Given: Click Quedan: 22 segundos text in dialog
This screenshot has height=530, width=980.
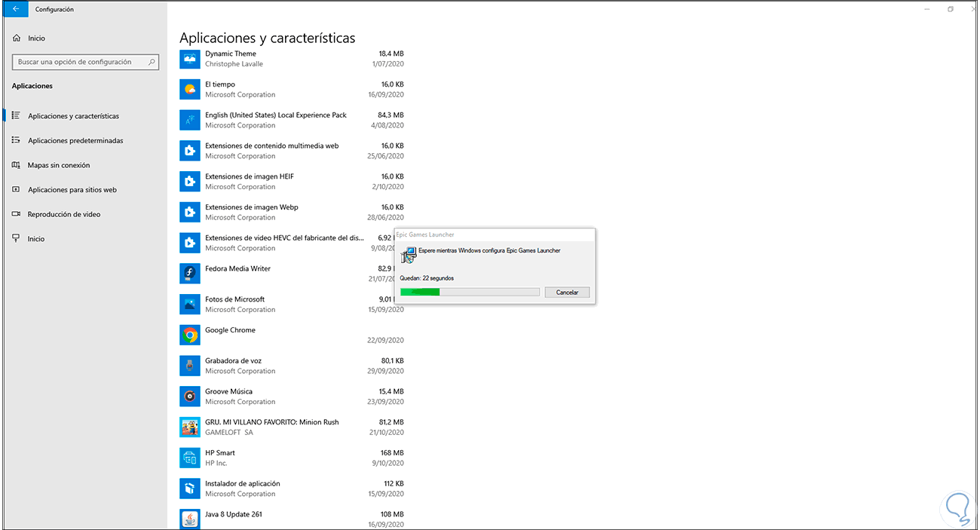Looking at the screenshot, I should (427, 278).
